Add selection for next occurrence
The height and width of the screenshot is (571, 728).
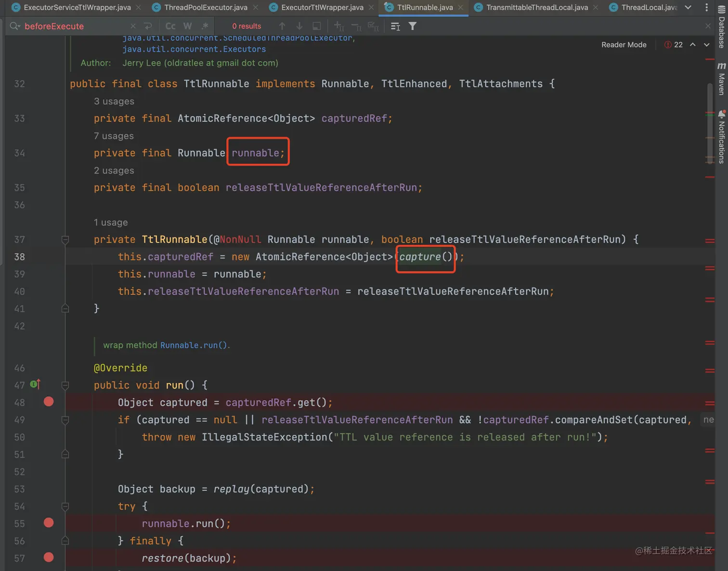click(339, 26)
